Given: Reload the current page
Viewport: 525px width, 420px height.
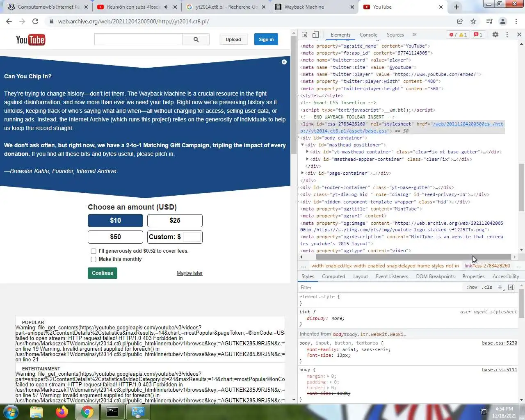Looking at the screenshot, I should [35, 21].
